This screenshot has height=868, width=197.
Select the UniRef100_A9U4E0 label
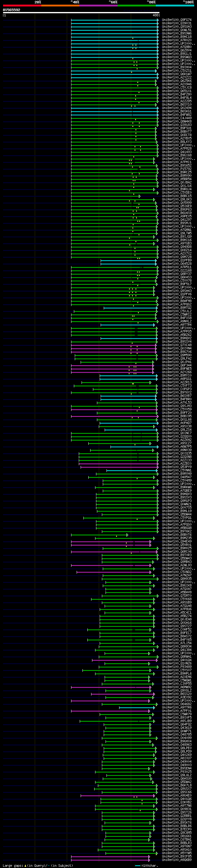coord(177,796)
